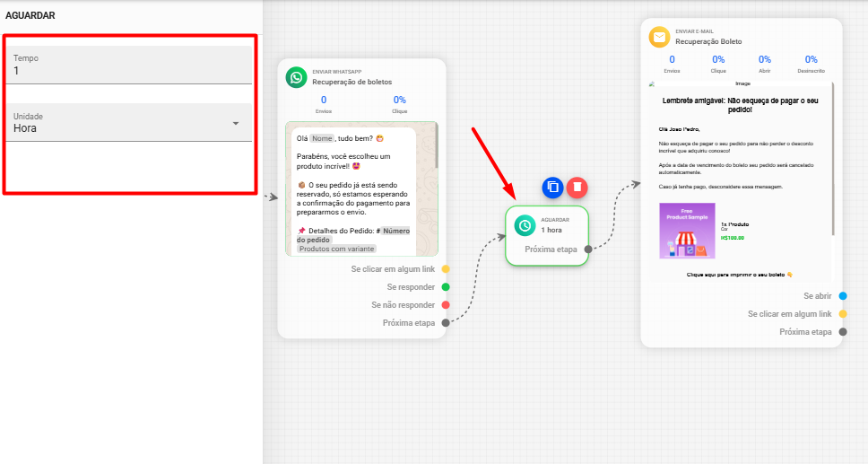Click email node's gray 'Próxima etapa' connector
The width and height of the screenshot is (868, 464).
843,332
